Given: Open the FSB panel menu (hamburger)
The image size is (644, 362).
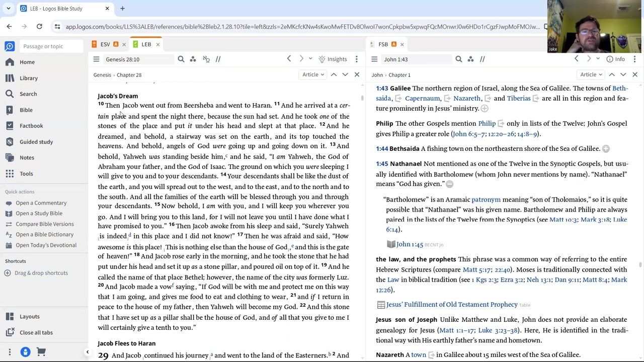Looking at the screenshot, I should pyautogui.click(x=374, y=59).
